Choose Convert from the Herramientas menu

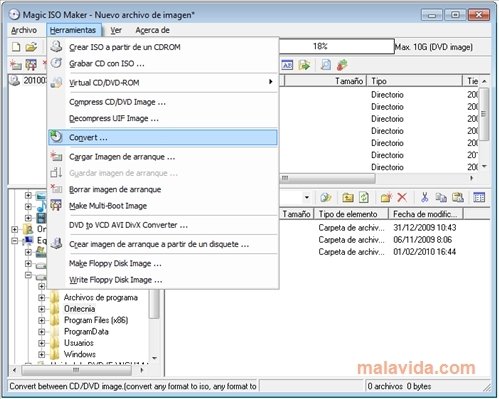pos(163,137)
